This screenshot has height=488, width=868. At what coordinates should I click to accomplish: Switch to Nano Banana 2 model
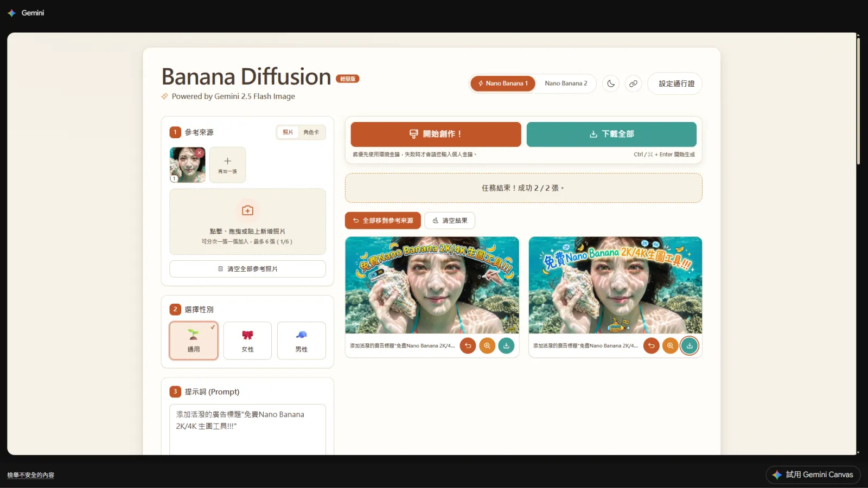pyautogui.click(x=566, y=84)
